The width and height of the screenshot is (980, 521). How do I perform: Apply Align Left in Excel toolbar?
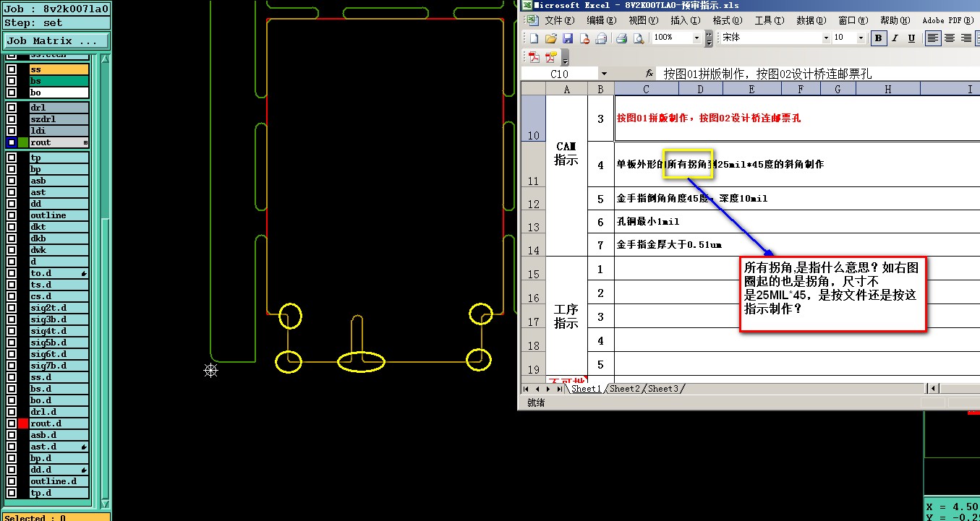click(933, 38)
